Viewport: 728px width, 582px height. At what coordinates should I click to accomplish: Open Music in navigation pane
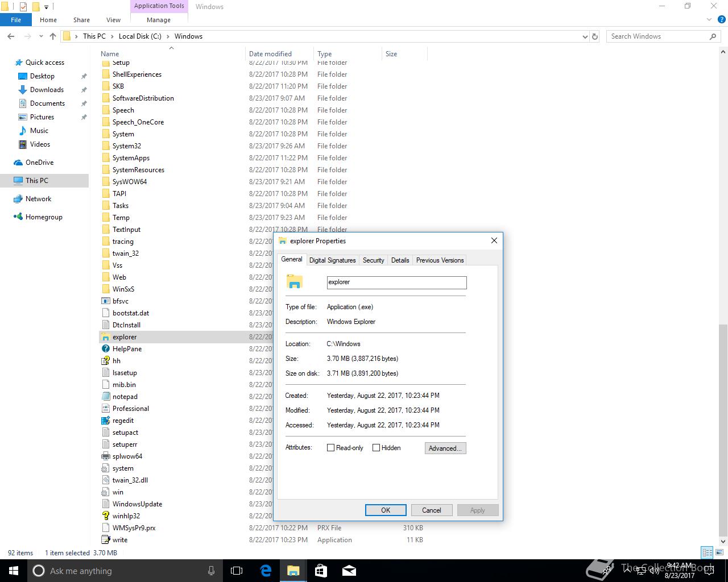click(x=39, y=131)
